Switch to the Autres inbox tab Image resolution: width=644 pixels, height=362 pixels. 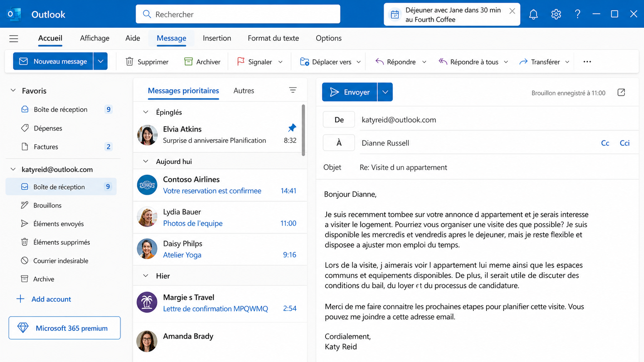pyautogui.click(x=244, y=90)
